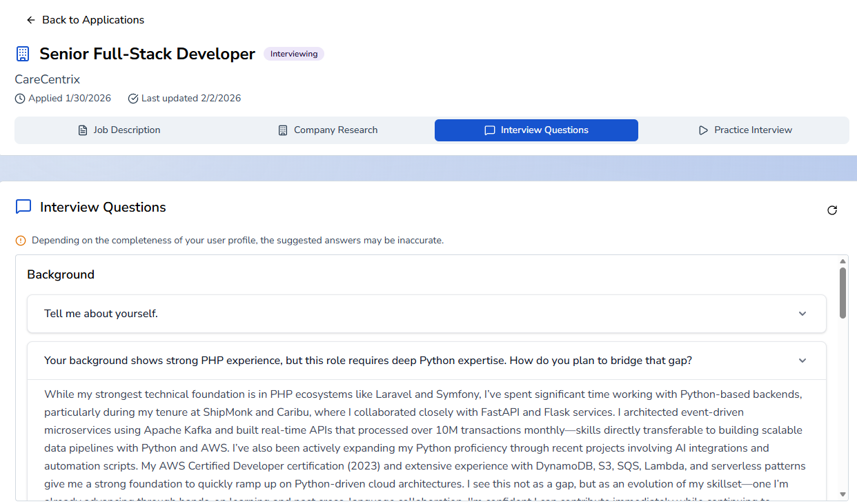This screenshot has height=504, width=857.
Task: Click the clock icon next to Applied date
Action: coord(20,99)
